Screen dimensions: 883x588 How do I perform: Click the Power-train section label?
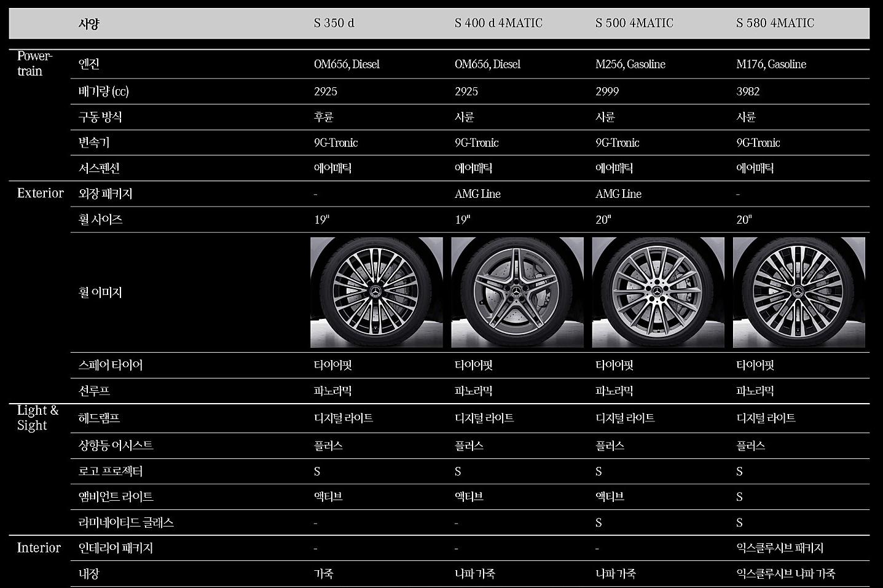(34, 63)
